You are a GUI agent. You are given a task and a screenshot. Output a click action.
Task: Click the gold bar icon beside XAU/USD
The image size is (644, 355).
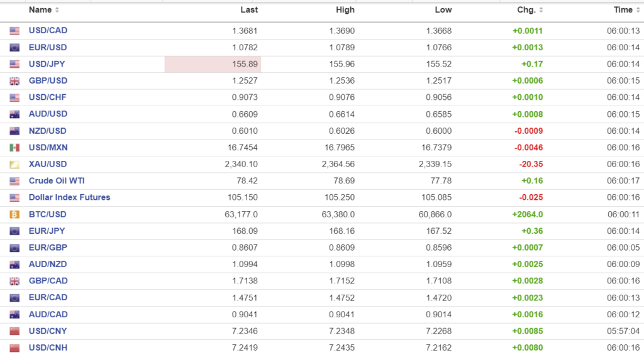pyautogui.click(x=14, y=165)
